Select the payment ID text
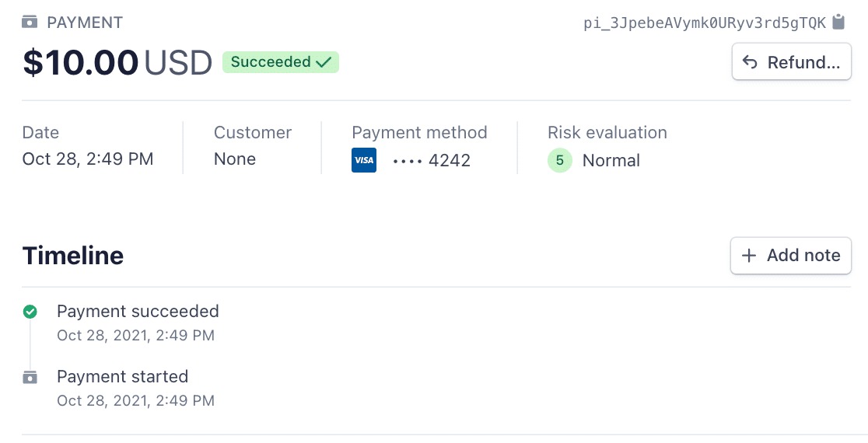This screenshot has height=443, width=868. [x=705, y=23]
